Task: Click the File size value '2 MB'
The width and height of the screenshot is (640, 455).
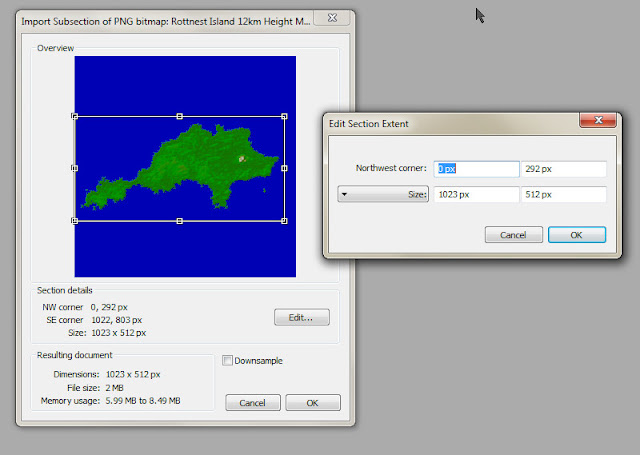Action: 114,388
